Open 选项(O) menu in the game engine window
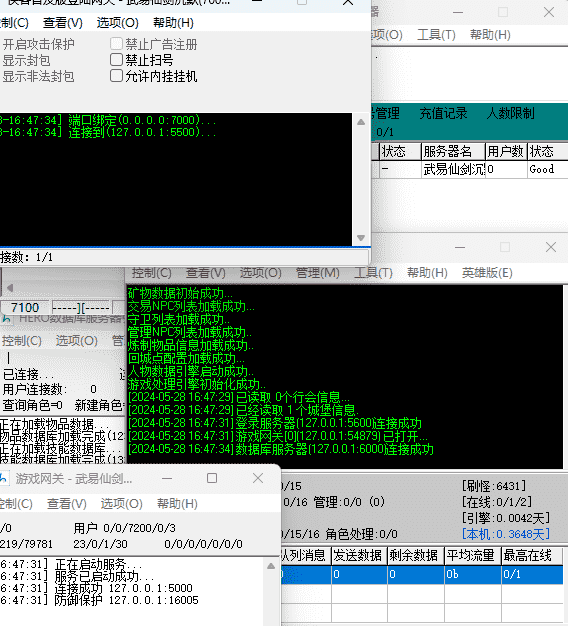Image resolution: width=568 pixels, height=626 pixels. pyautogui.click(x=261, y=273)
